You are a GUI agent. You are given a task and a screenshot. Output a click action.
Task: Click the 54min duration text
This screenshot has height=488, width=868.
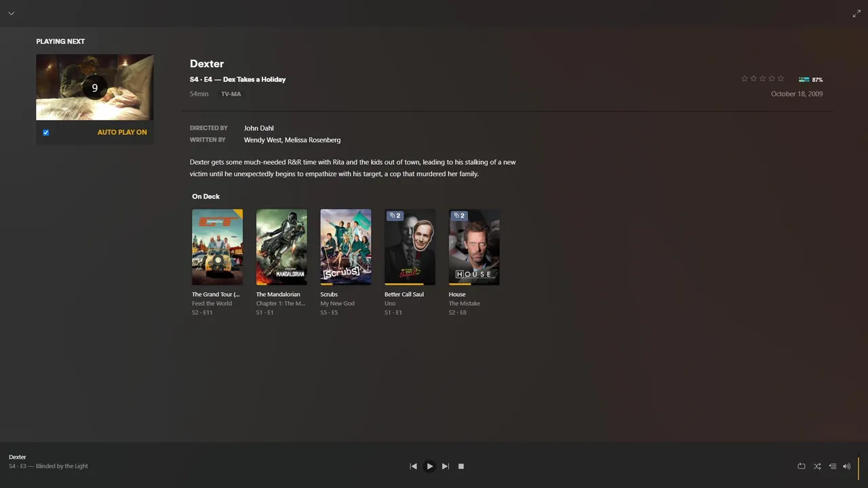(199, 94)
